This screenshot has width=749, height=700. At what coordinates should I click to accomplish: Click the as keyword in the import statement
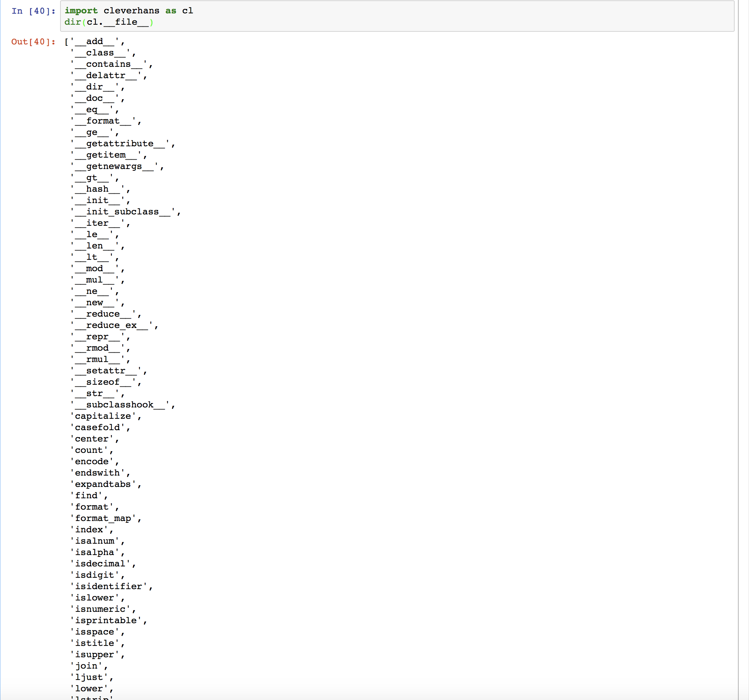coord(170,11)
